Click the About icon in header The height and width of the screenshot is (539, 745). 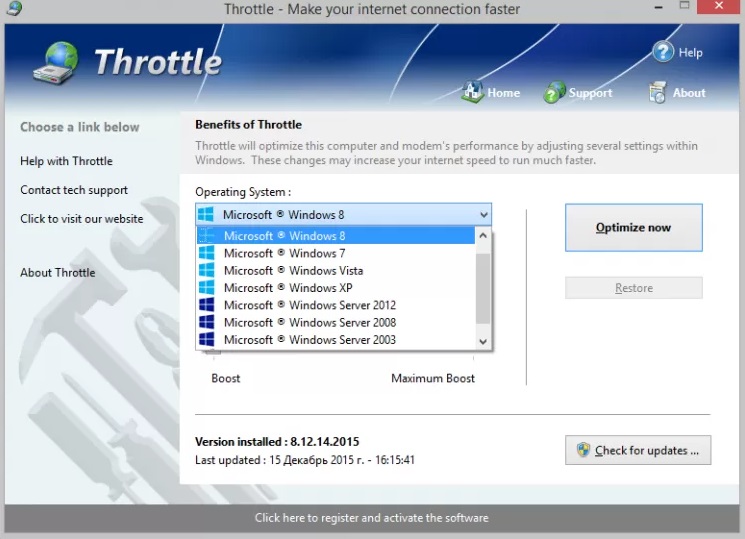point(657,93)
